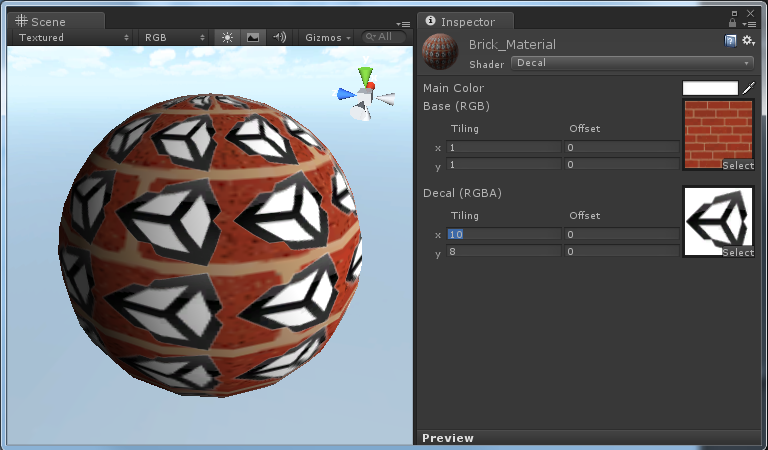Click the Unity logo decal thumbnail
The image size is (768, 450).
click(x=718, y=221)
